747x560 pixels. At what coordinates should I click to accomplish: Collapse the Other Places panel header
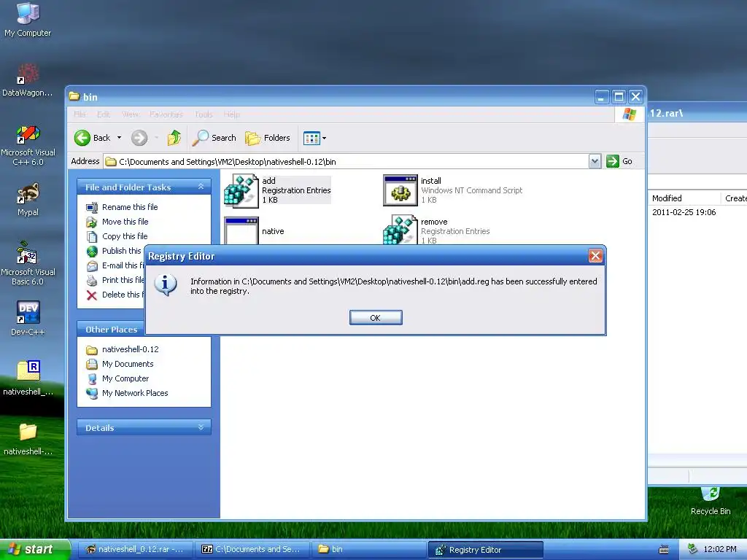pyautogui.click(x=111, y=329)
